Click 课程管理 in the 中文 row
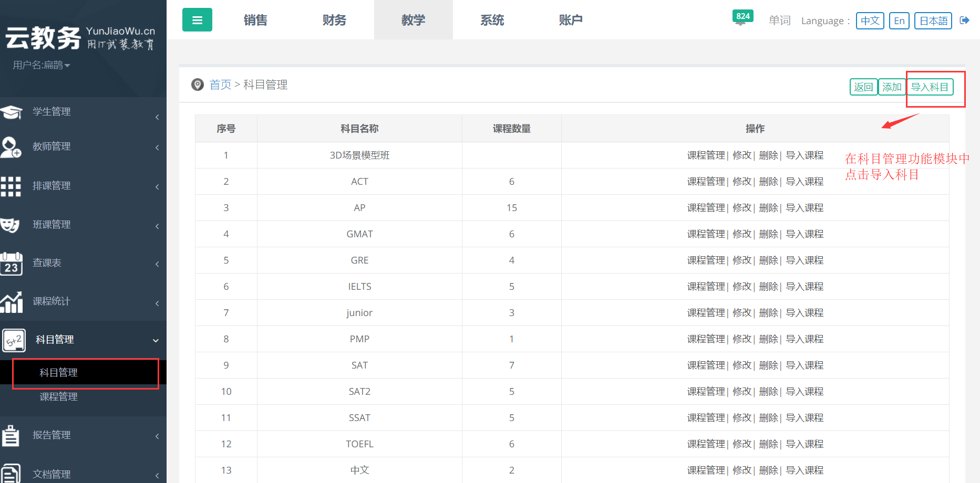Image resolution: width=980 pixels, height=483 pixels. tap(706, 470)
